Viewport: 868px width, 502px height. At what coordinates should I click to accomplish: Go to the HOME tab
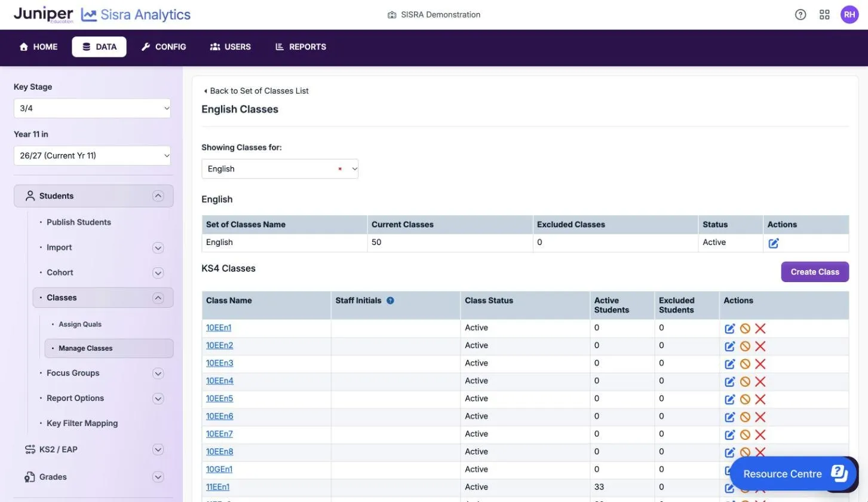(39, 47)
